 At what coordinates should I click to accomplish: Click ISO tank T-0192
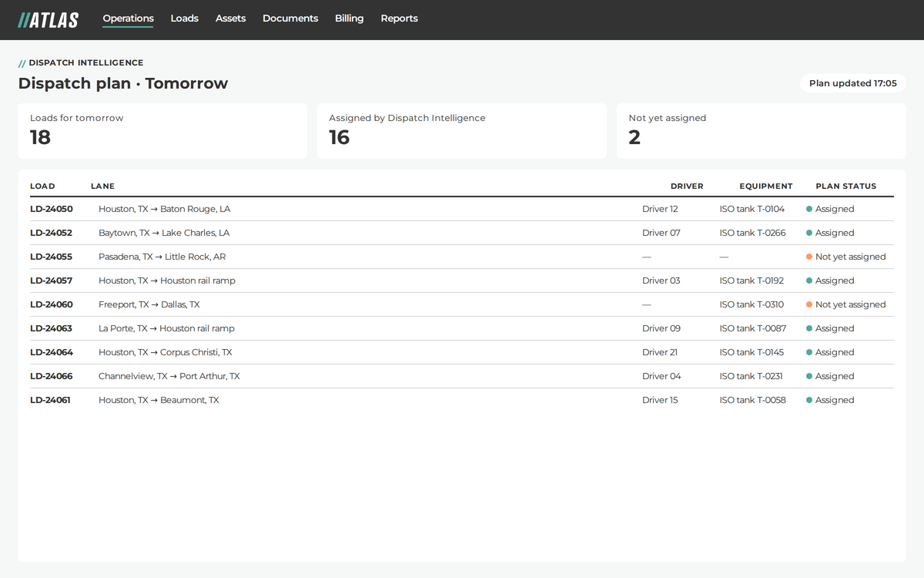pyautogui.click(x=752, y=281)
